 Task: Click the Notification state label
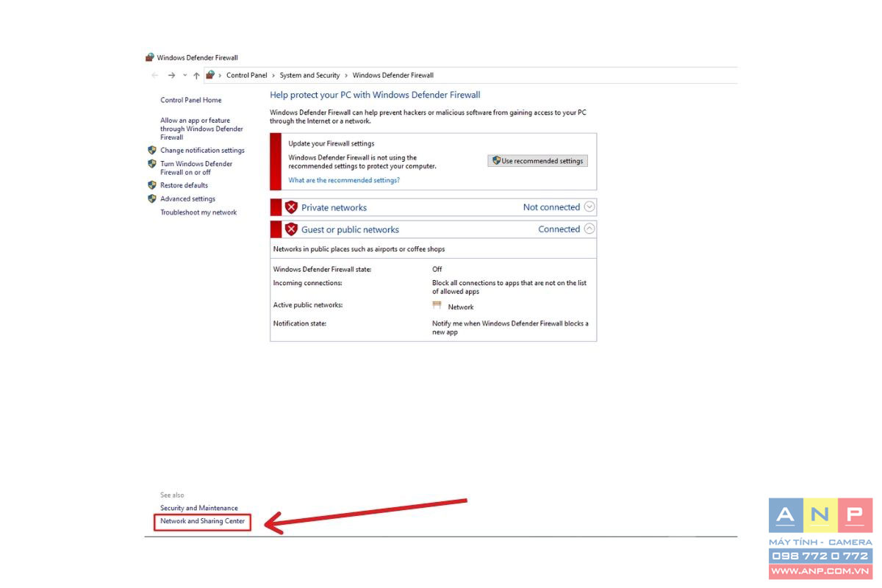click(x=300, y=323)
